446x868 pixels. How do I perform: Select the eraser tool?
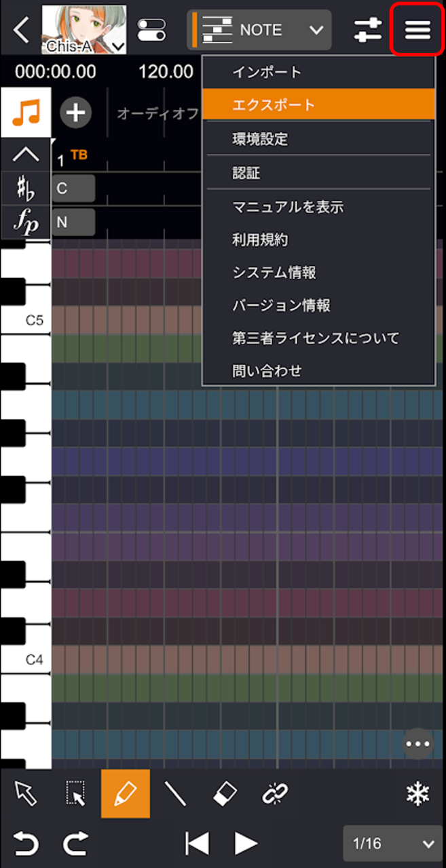pyautogui.click(x=225, y=793)
